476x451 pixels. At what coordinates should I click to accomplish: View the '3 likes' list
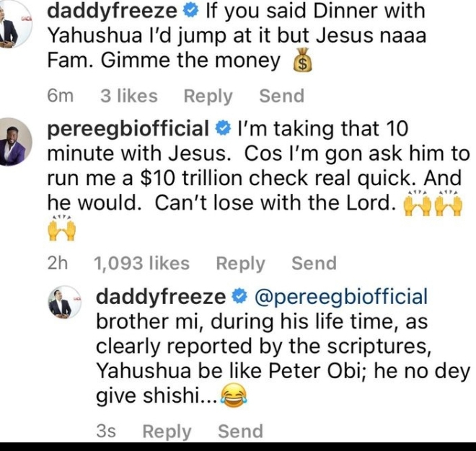pyautogui.click(x=128, y=96)
